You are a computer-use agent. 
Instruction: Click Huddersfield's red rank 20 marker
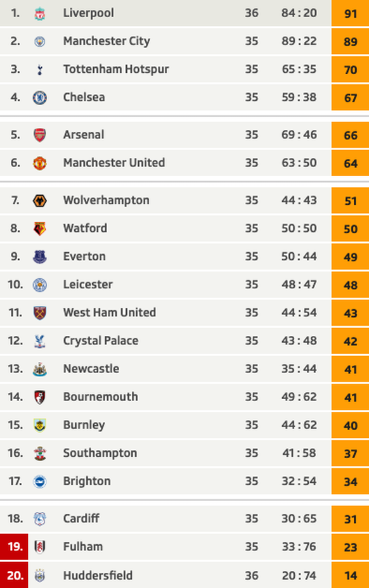click(x=14, y=575)
